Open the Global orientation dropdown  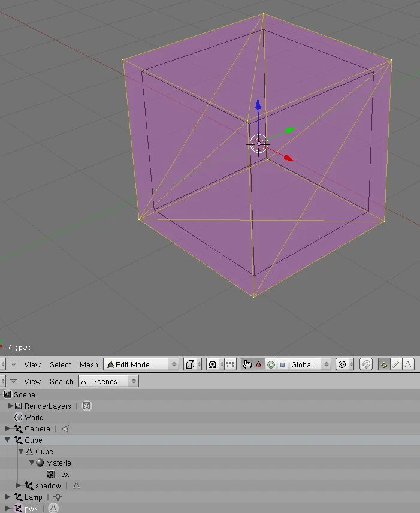click(309, 364)
